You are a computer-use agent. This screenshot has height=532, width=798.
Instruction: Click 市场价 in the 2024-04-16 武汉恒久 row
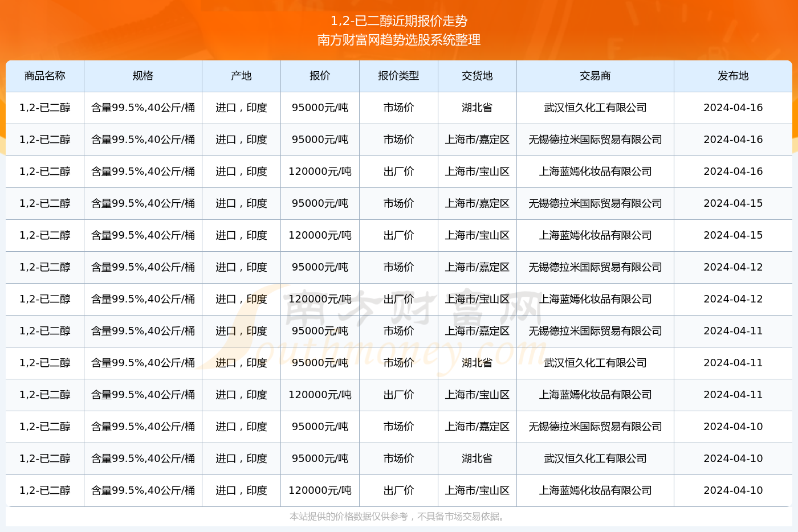398,108
